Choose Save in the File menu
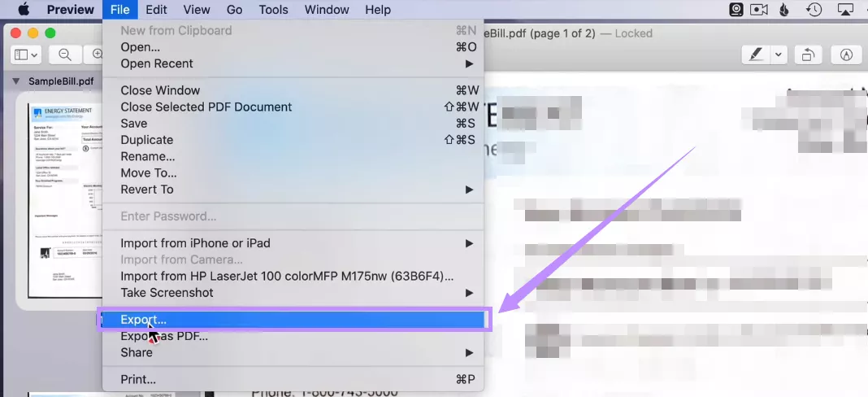 click(x=293, y=123)
